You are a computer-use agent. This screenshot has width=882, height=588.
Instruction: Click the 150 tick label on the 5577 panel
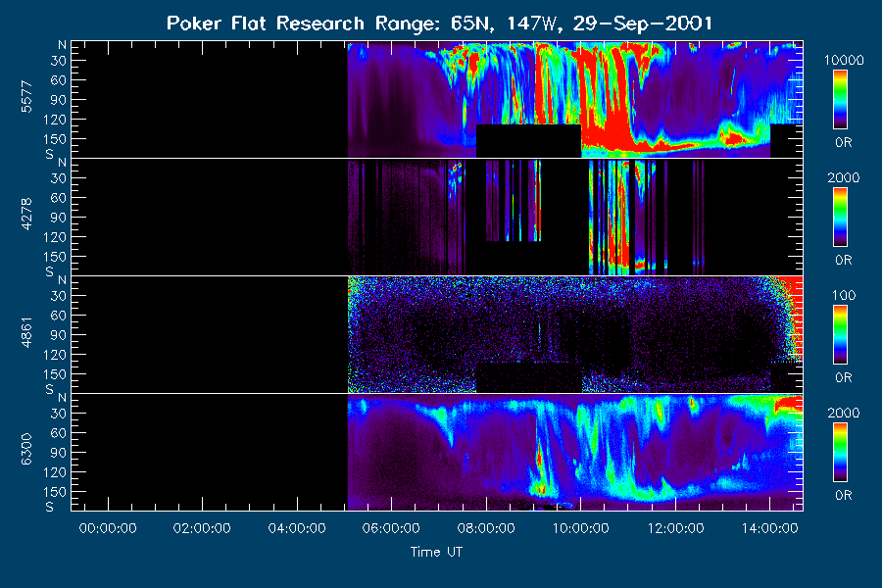coord(55,139)
